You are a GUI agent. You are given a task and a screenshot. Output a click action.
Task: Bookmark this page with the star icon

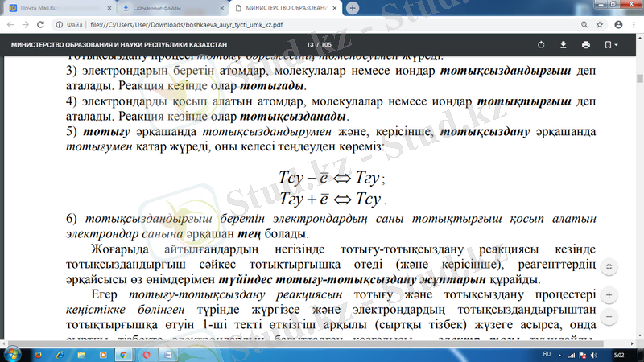pos(599,25)
